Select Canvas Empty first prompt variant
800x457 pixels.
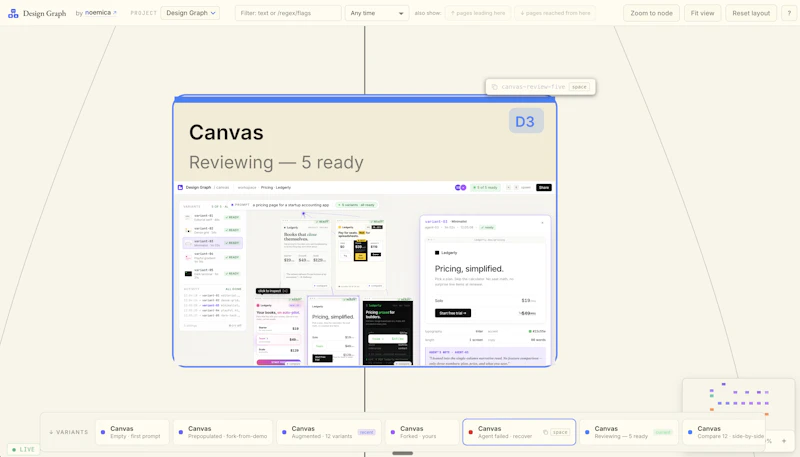pos(132,432)
